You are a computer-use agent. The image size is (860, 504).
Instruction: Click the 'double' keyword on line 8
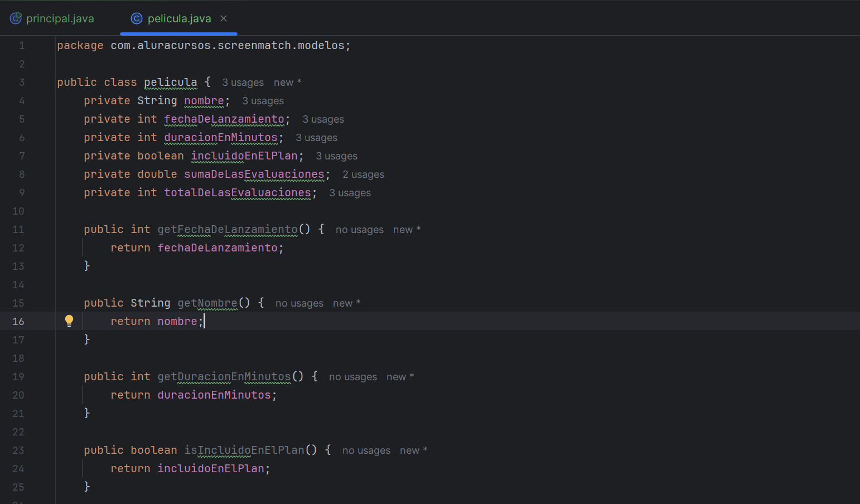(157, 174)
